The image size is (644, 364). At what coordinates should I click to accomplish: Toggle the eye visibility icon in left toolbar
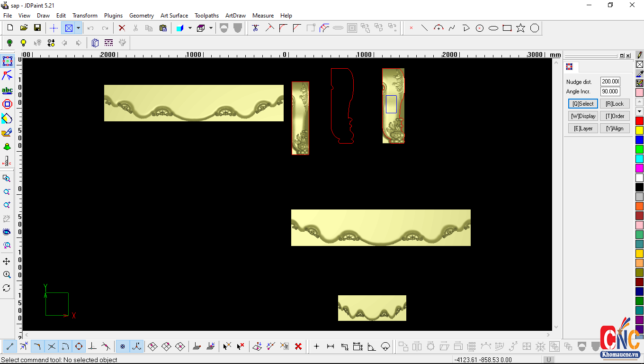click(7, 232)
